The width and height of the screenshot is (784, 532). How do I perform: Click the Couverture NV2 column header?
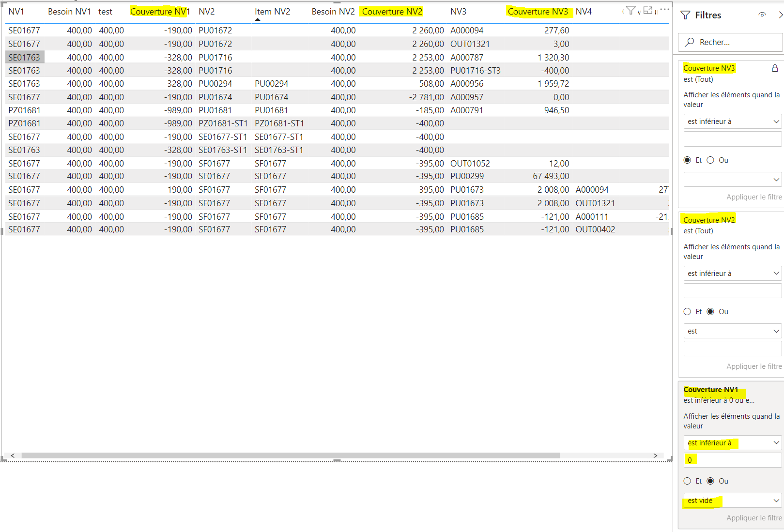click(392, 12)
